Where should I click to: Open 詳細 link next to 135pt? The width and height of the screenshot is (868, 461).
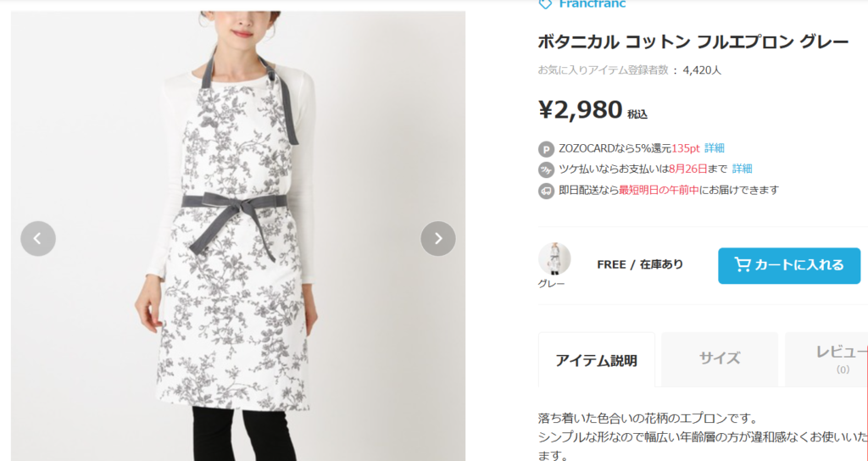[714, 147]
